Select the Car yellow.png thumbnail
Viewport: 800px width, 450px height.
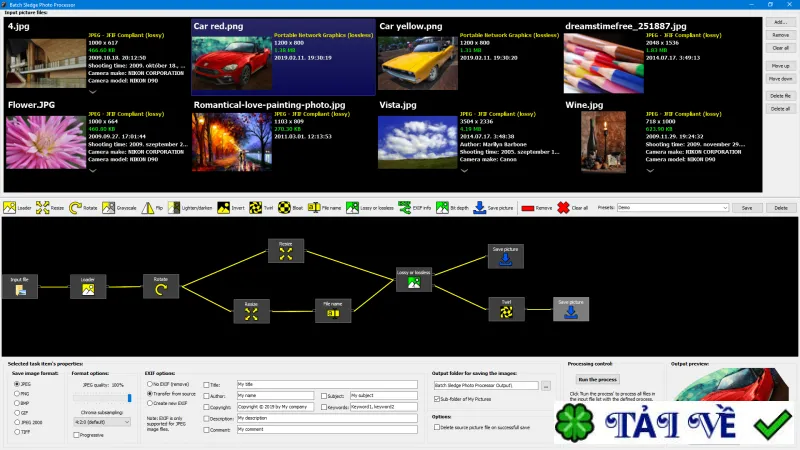pos(468,57)
